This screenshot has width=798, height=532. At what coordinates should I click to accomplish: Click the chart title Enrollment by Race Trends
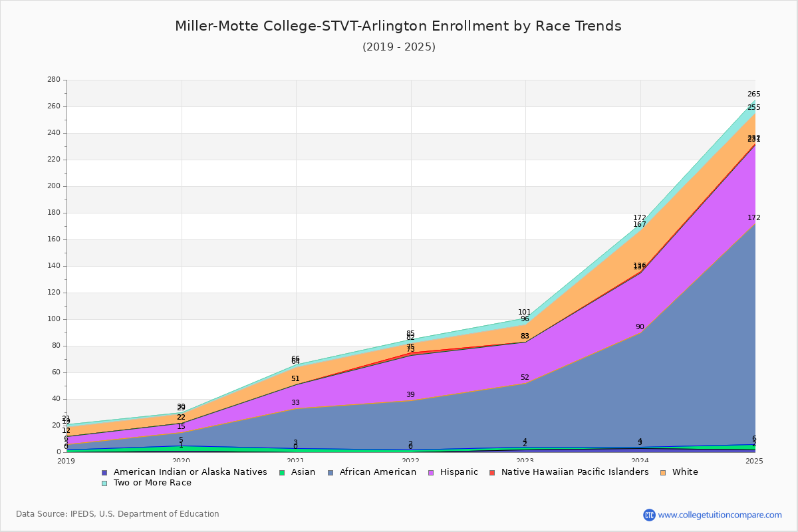(x=398, y=26)
